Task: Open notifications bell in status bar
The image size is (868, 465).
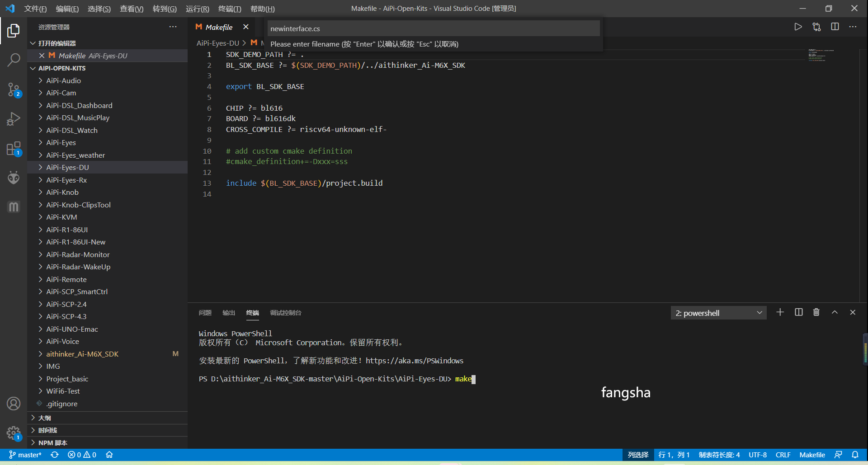Action: [855, 455]
